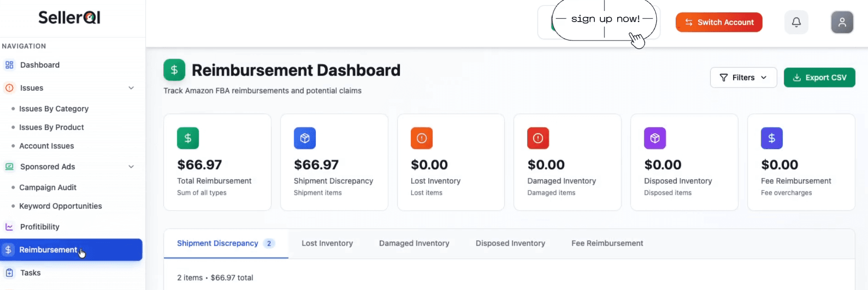The width and height of the screenshot is (868, 290).
Task: Click the 'Sum of all types' caption
Action: 202,193
